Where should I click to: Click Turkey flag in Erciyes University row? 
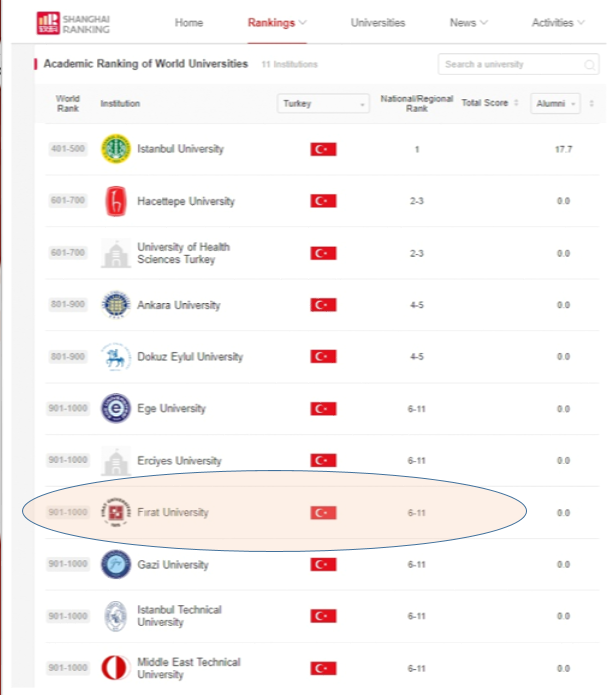[323, 461]
